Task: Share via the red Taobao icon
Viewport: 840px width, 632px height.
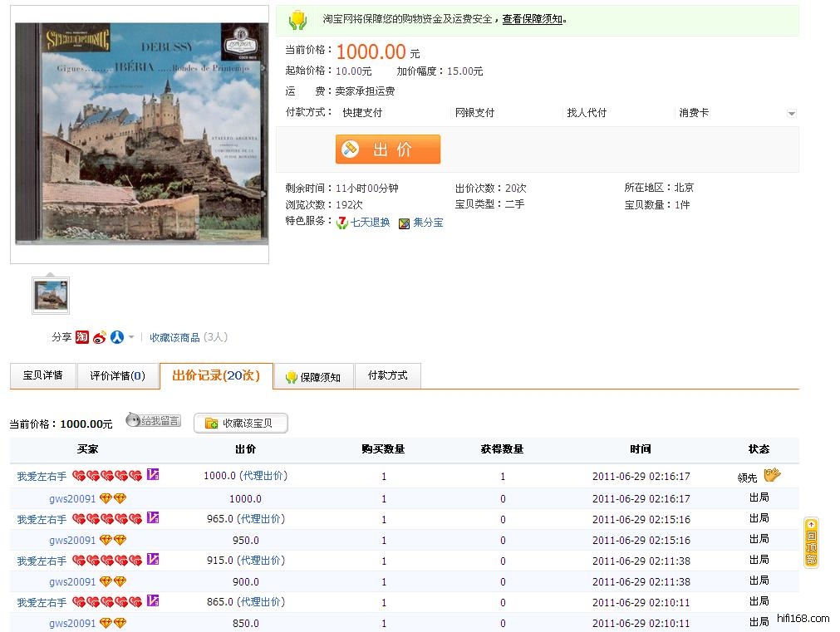Action: [82, 337]
